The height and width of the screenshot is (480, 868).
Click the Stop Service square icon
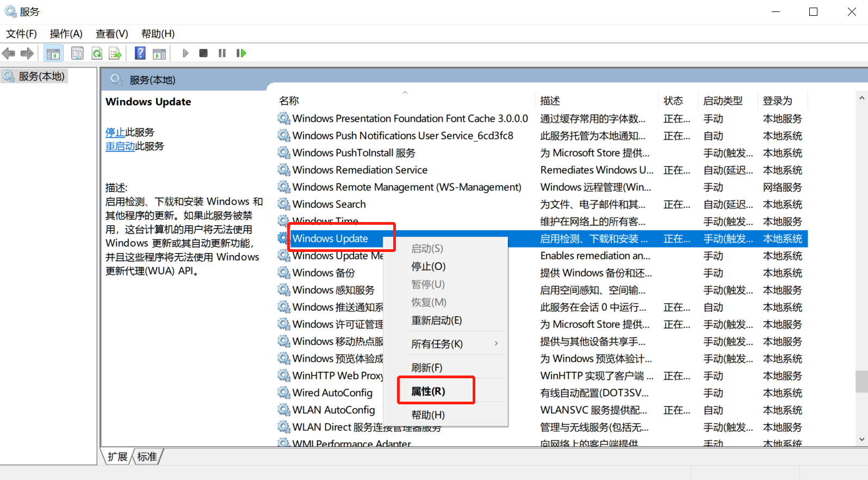[203, 53]
